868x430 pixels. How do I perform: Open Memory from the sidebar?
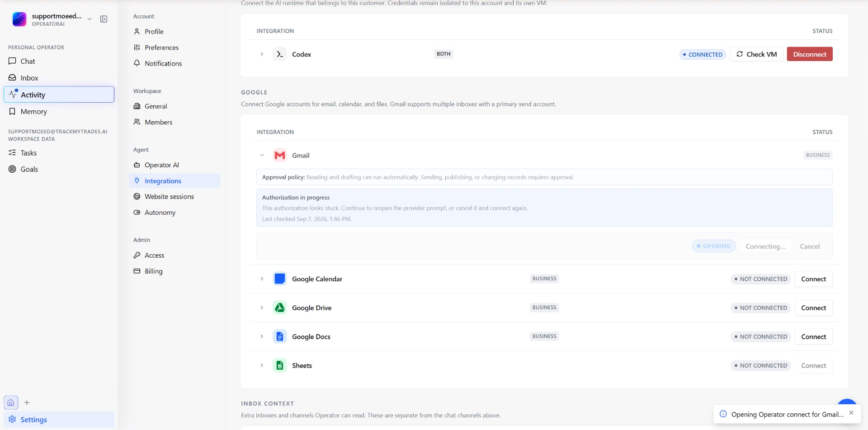(59, 111)
